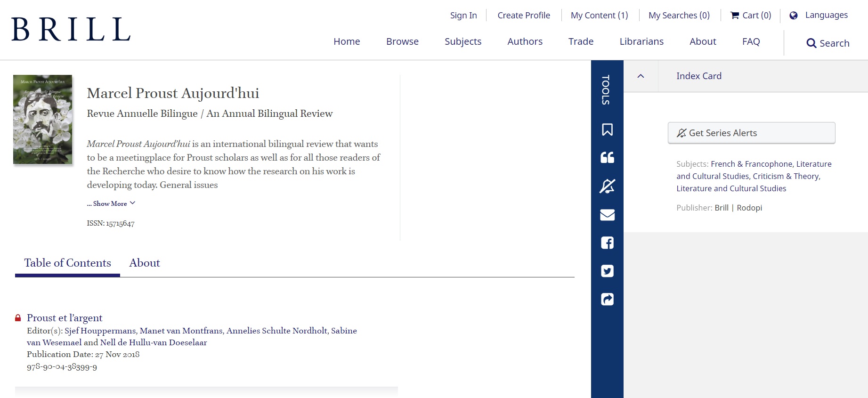868x398 pixels.
Task: Share on Facebook icon
Action: [607, 243]
